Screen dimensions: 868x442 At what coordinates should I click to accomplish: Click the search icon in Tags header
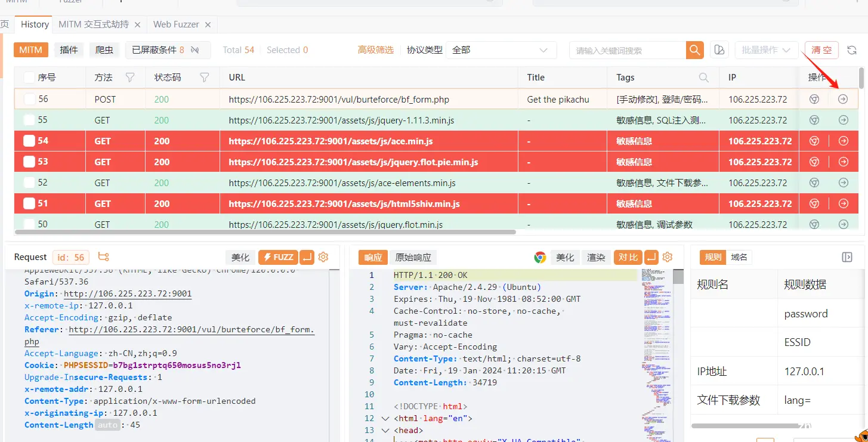[704, 78]
